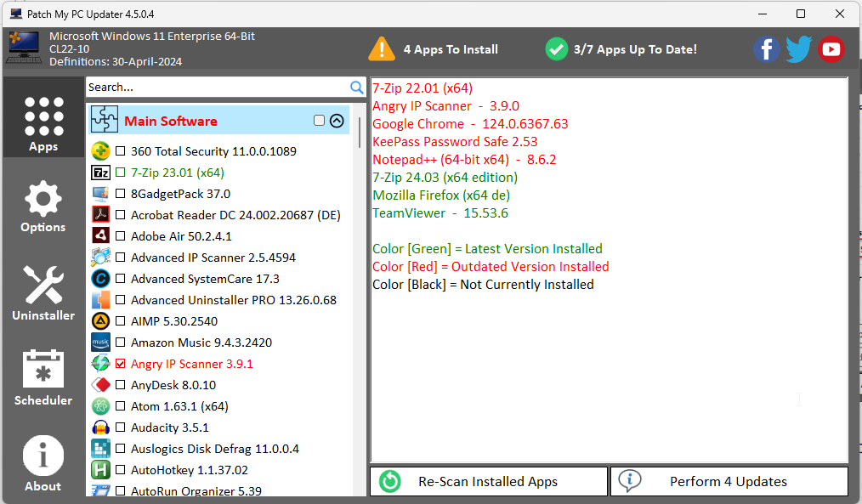Click the AnyDesk red diamond icon
The image size is (862, 504).
tap(100, 385)
